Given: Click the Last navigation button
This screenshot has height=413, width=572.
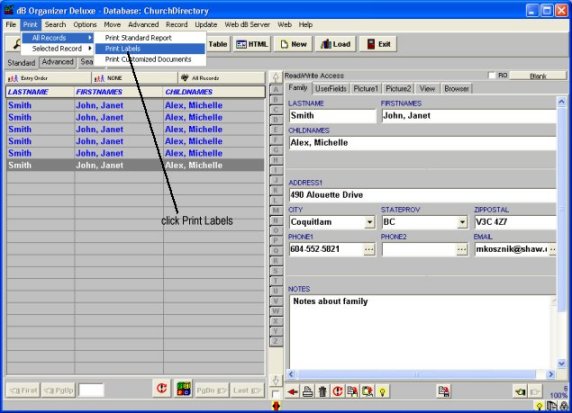Looking at the screenshot, I should [x=247, y=391].
